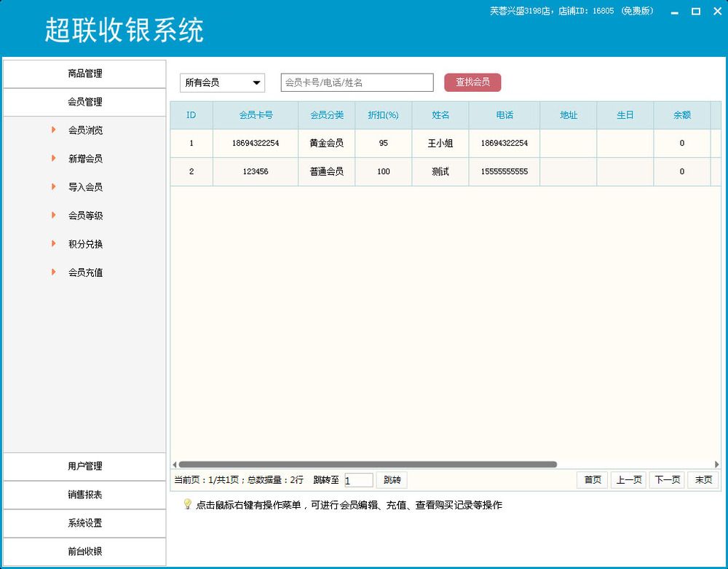Image resolution: width=728 pixels, height=569 pixels.
Task: Select the member name 王小姐
Action: pos(440,144)
